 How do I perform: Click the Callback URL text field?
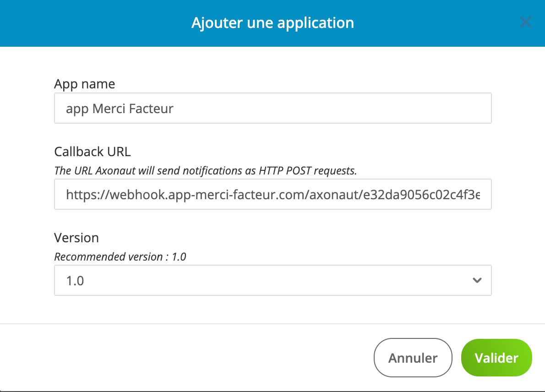pyautogui.click(x=273, y=194)
